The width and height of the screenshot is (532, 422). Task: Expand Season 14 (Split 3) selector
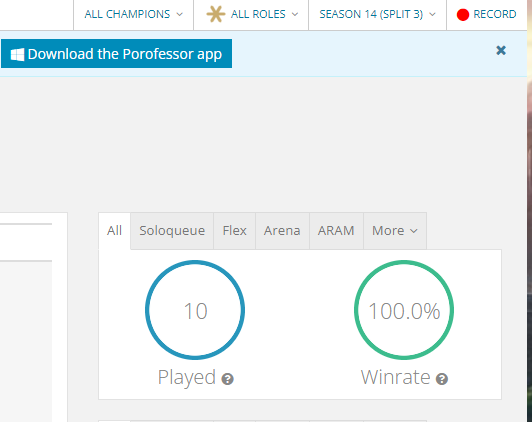(377, 14)
